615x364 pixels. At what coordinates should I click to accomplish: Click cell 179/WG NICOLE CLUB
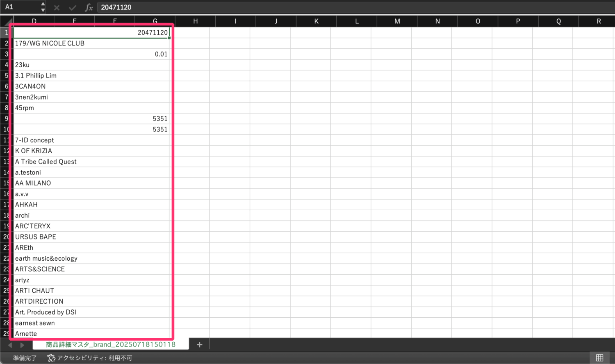tap(92, 43)
